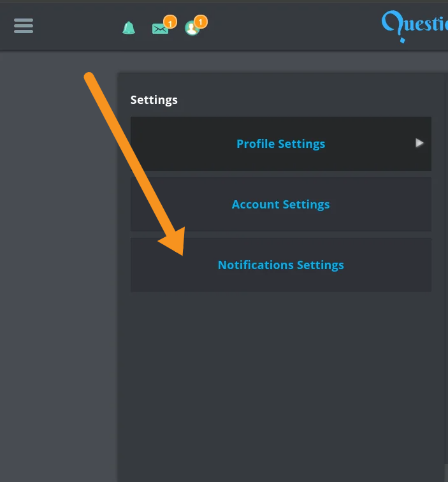Image resolution: width=448 pixels, height=482 pixels.
Task: Open the envelope messages icon
Action: (x=160, y=29)
